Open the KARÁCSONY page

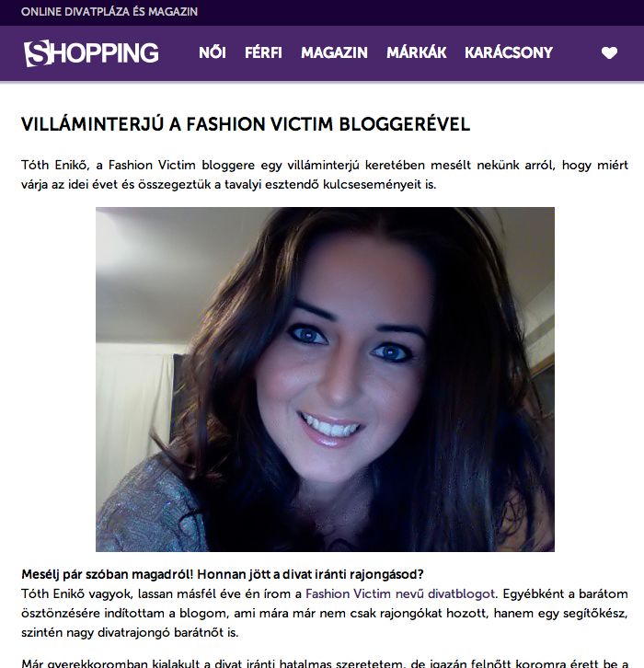tap(509, 52)
